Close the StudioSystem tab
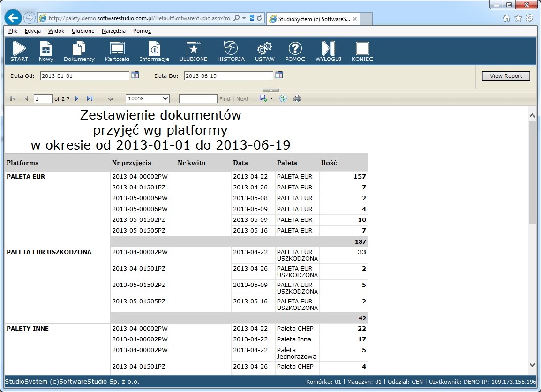 (355, 19)
